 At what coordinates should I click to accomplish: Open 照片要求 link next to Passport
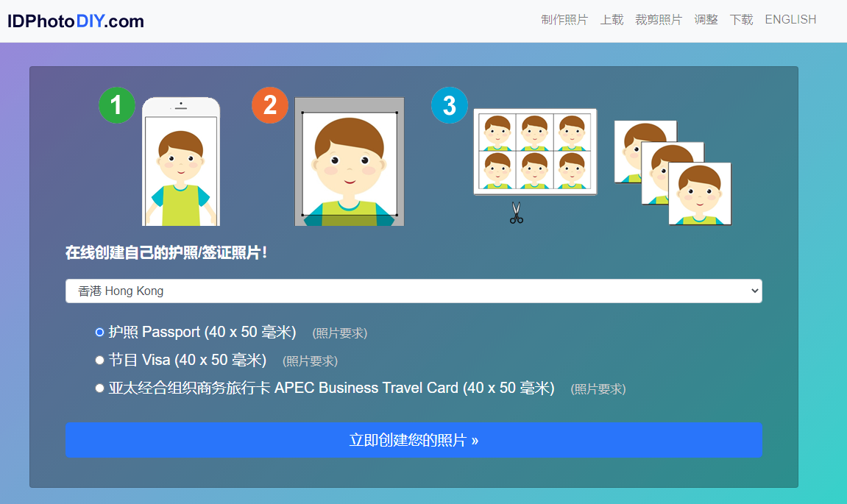[x=339, y=333]
